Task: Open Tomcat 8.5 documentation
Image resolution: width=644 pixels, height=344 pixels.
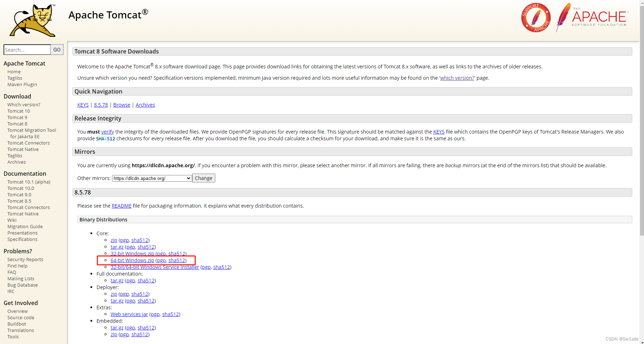Action: [20, 201]
